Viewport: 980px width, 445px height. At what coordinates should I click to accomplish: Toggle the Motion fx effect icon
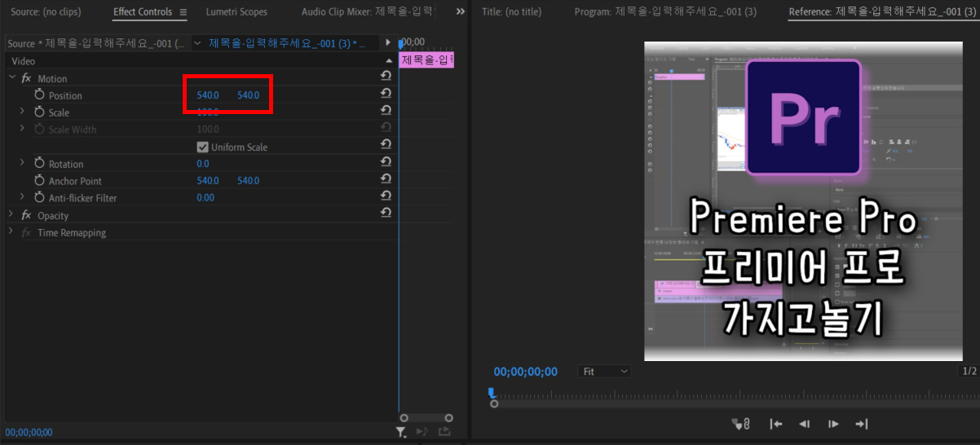tap(26, 78)
